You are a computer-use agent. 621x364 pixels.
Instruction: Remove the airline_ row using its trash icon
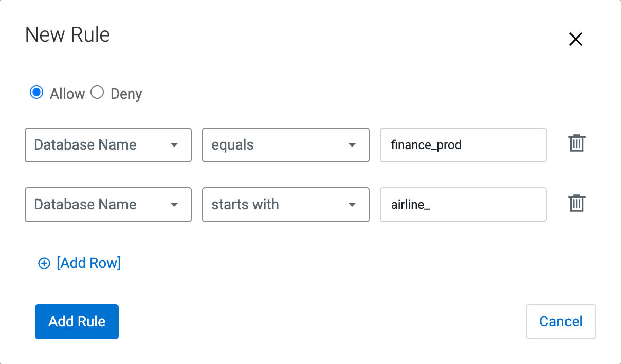577,203
